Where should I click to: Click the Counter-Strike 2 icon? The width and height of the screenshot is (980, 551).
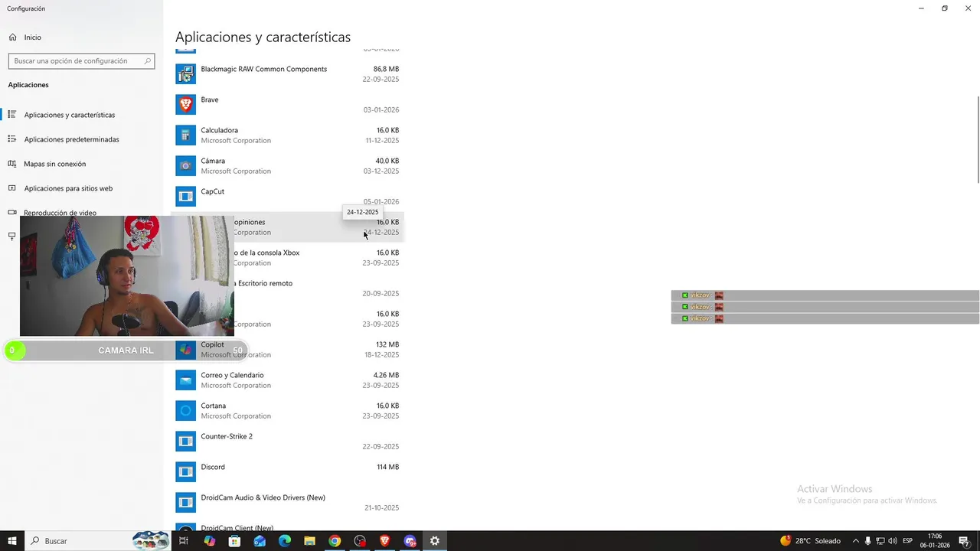(x=185, y=442)
